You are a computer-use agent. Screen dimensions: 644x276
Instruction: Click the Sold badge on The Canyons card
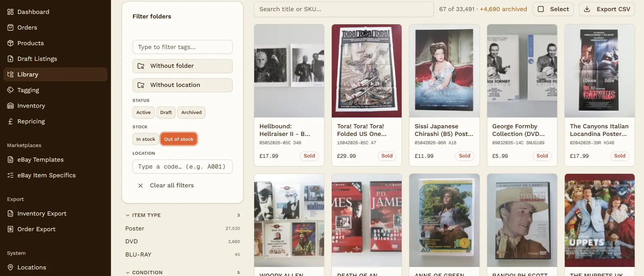coord(620,156)
